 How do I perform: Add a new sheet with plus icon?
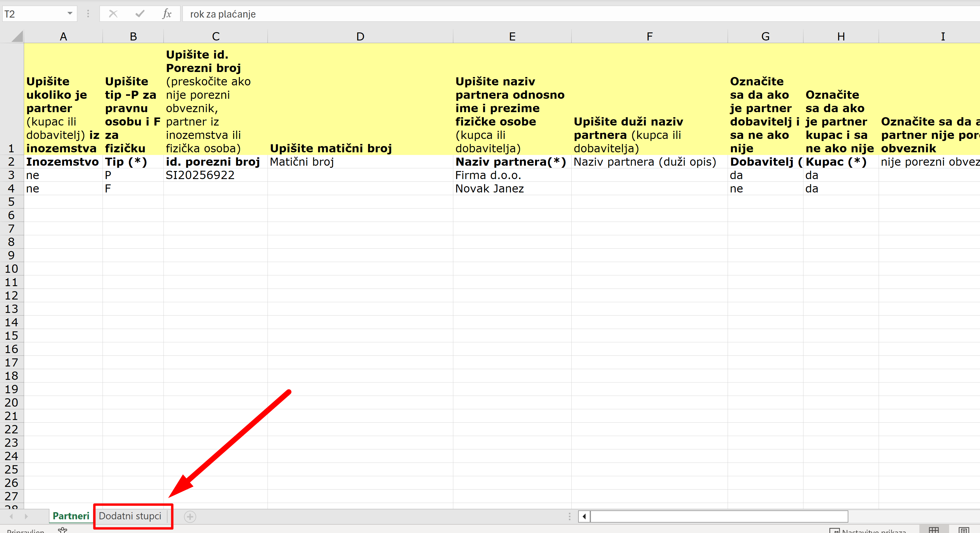(x=190, y=517)
